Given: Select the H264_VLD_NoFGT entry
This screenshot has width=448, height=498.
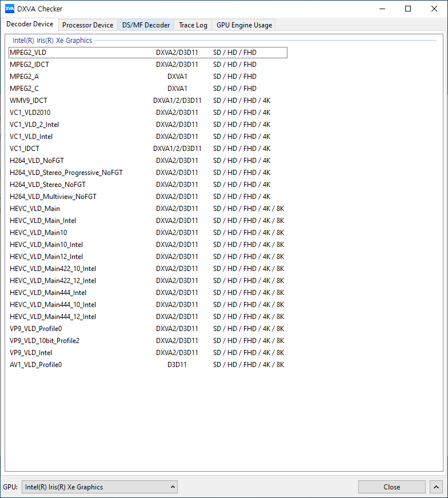Looking at the screenshot, I should pyautogui.click(x=148, y=161).
